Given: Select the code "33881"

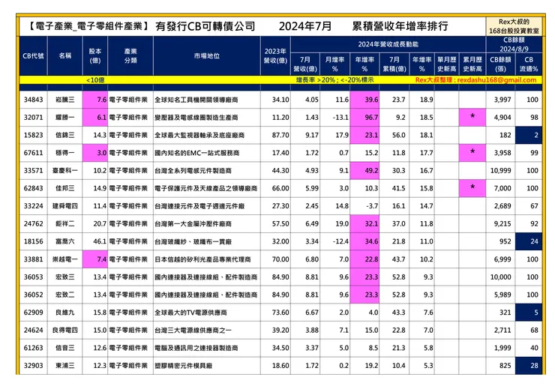Looking at the screenshot, I should pyautogui.click(x=33, y=259).
